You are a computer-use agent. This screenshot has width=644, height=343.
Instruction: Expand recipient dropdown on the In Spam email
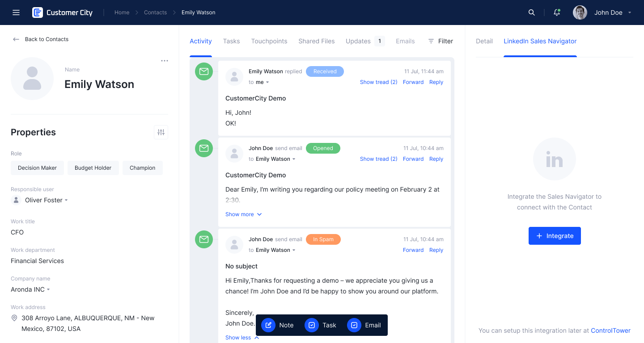click(294, 250)
